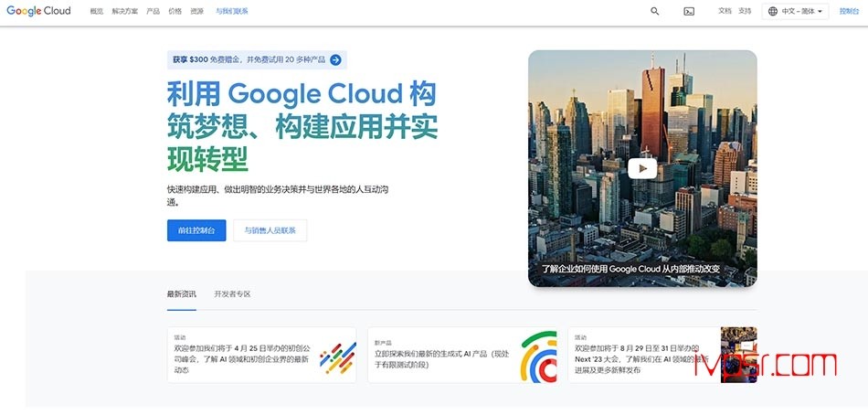
Task: Launch Cloud Shell terminal icon
Action: [x=689, y=11]
